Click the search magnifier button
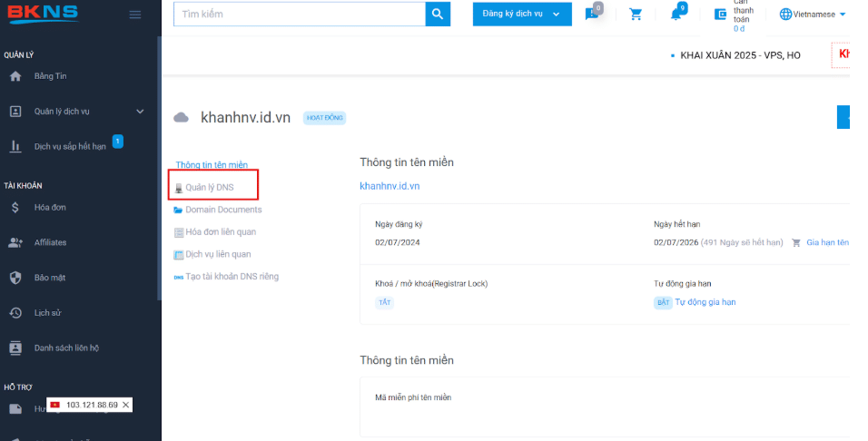This screenshot has height=441, width=868. click(438, 14)
